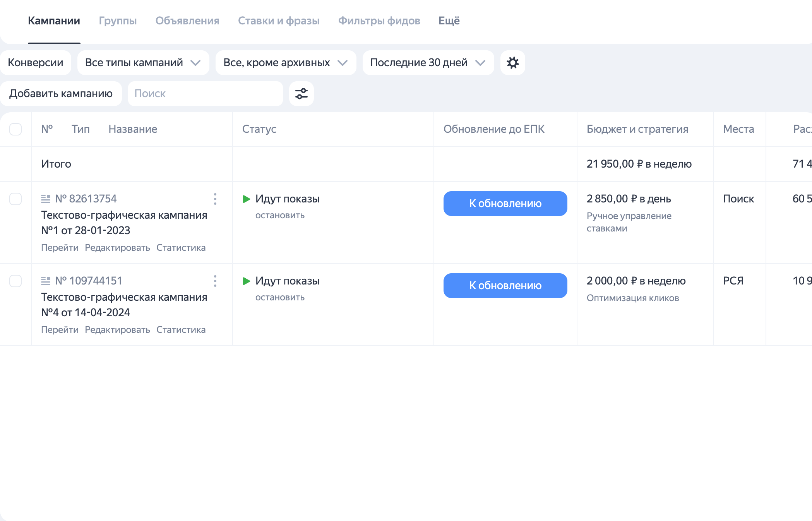The image size is (812, 521).
Task: Open 'Статистика' for campaign №1 от 28-01-2023
Action: (181, 248)
